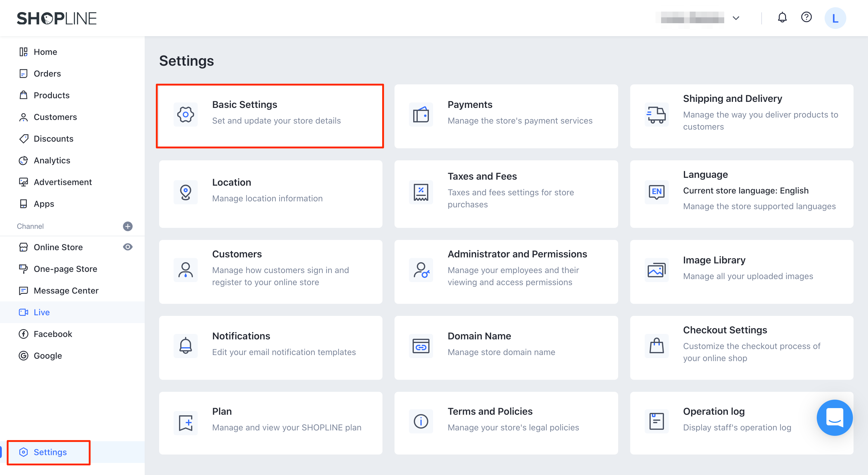Image resolution: width=868 pixels, height=475 pixels.
Task: Click the Payments wallet icon
Action: (421, 115)
